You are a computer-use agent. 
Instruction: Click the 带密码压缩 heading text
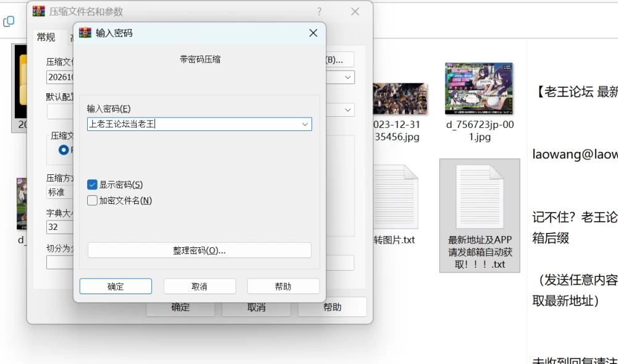(200, 59)
